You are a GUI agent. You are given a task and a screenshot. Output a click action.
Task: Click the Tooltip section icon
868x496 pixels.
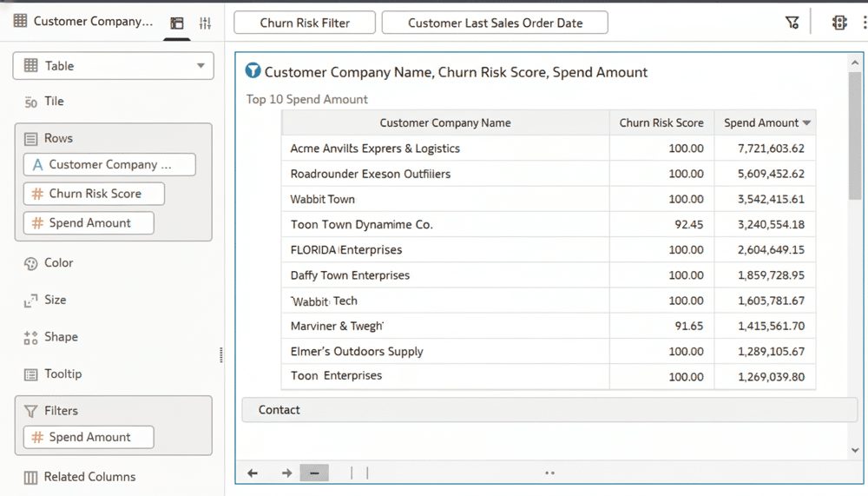pyautogui.click(x=30, y=374)
